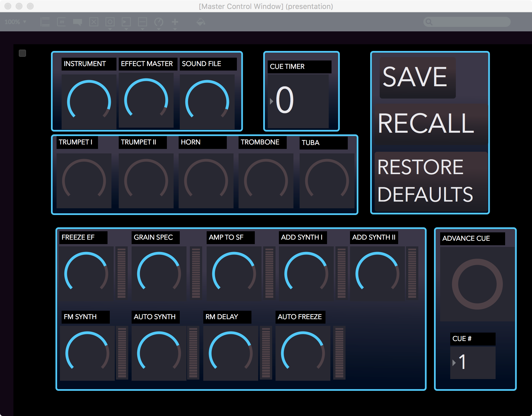Click the ADD SYNTH I dial
532x416 pixels.
(x=306, y=274)
